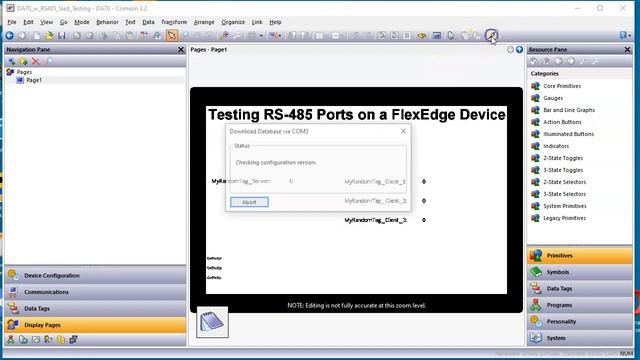
Task: Click the Save floppy disk toolbar icon
Action: coord(62,36)
